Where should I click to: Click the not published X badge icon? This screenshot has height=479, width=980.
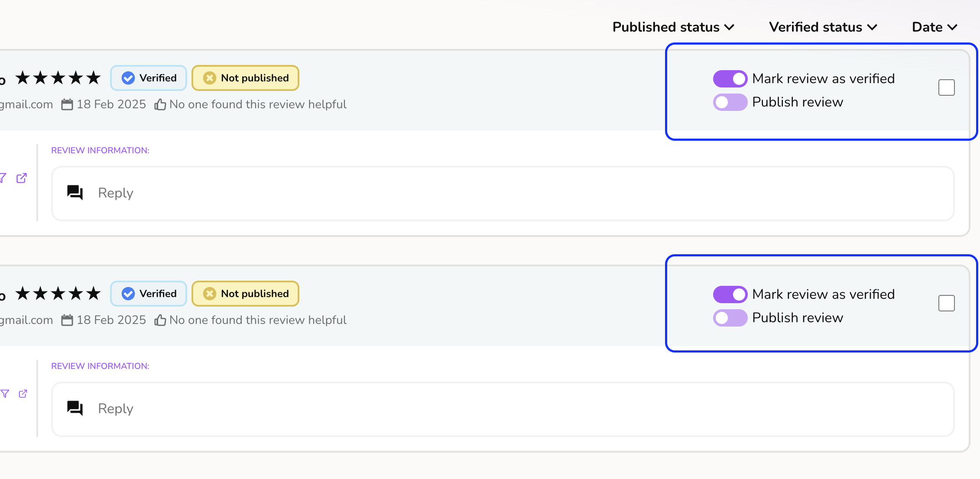209,78
